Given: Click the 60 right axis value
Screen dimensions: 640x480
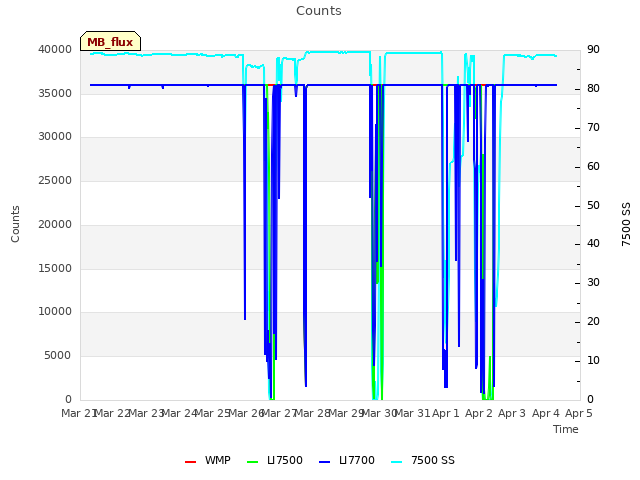Looking at the screenshot, I should coord(593,167).
